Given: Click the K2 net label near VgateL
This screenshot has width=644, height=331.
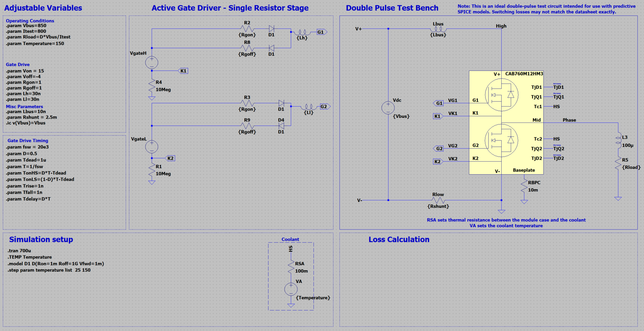Looking at the screenshot, I should 170,158.
